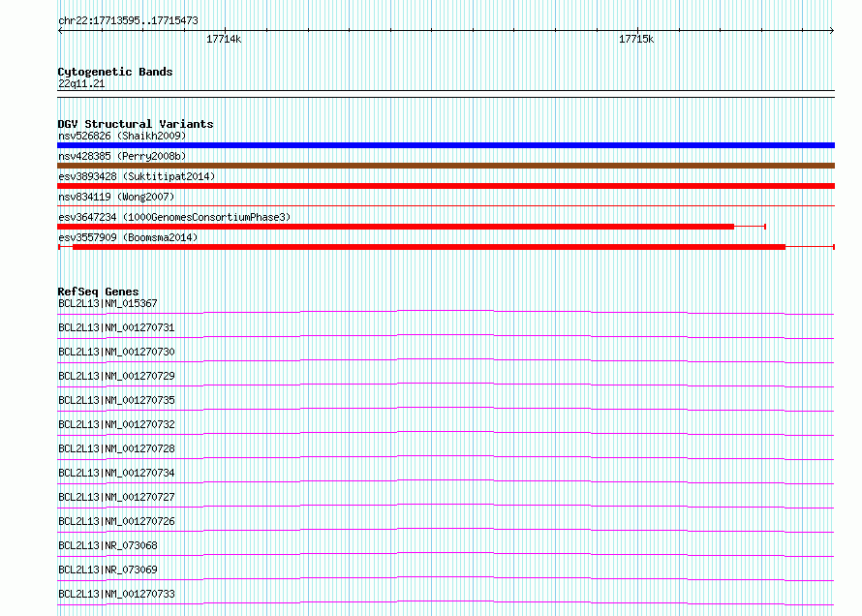Click the BCL2L13|NM_001270731 transcript label
The image size is (862, 616).
coord(116,327)
